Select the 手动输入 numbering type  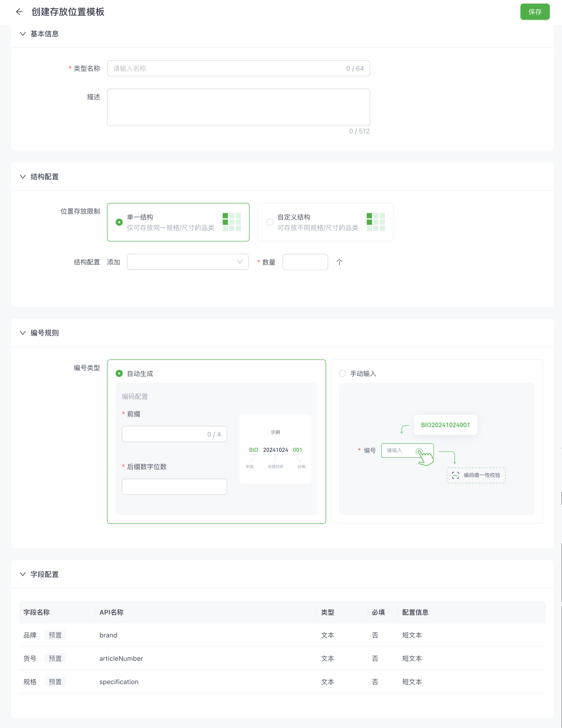pos(342,374)
